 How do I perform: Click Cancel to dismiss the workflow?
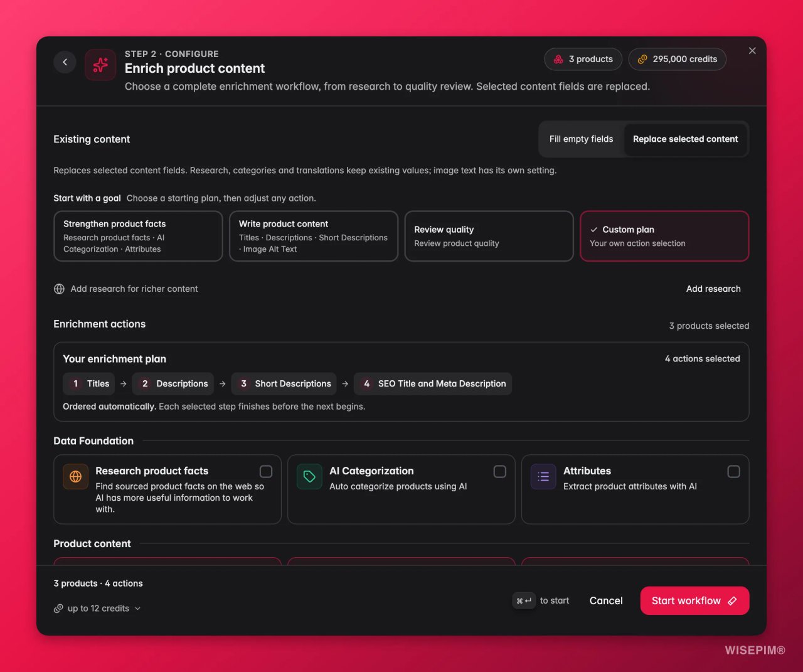pyautogui.click(x=606, y=601)
